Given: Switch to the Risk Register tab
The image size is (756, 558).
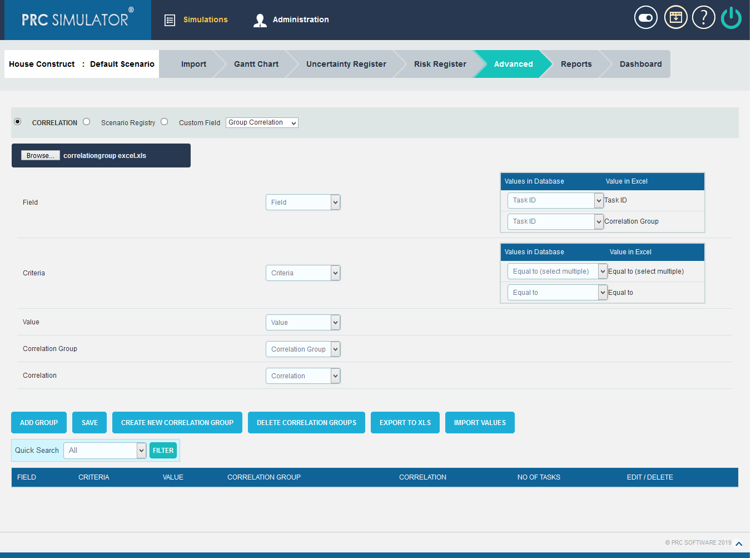Looking at the screenshot, I should [x=440, y=63].
